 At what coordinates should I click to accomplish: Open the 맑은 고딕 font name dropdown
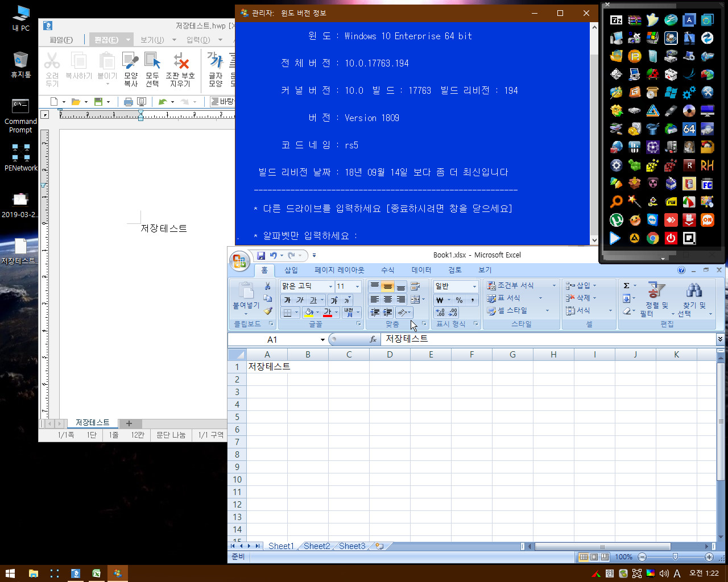(x=330, y=286)
